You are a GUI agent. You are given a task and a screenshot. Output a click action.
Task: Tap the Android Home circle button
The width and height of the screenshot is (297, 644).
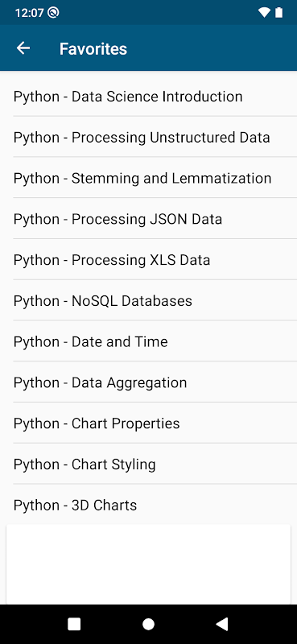[148, 624]
